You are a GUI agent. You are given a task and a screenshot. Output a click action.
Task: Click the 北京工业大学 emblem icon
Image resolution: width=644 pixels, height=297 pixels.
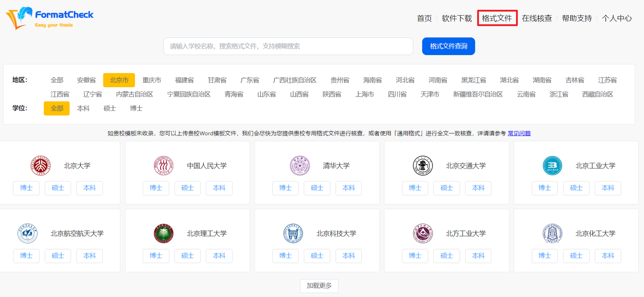point(552,165)
